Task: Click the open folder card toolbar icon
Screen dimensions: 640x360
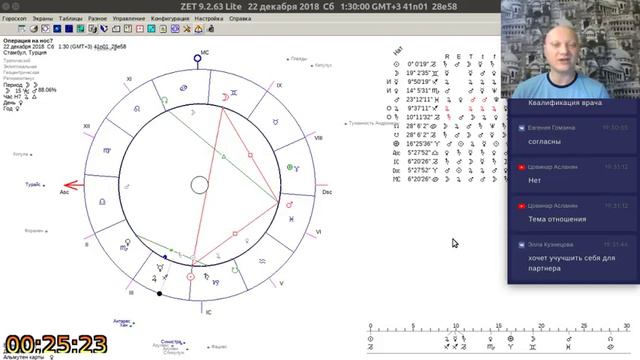Action: (116, 29)
